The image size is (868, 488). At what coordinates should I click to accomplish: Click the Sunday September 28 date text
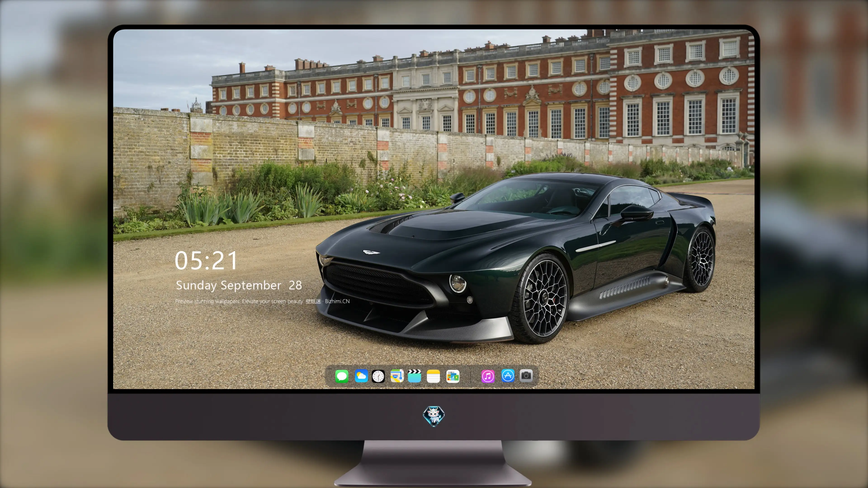point(239,286)
